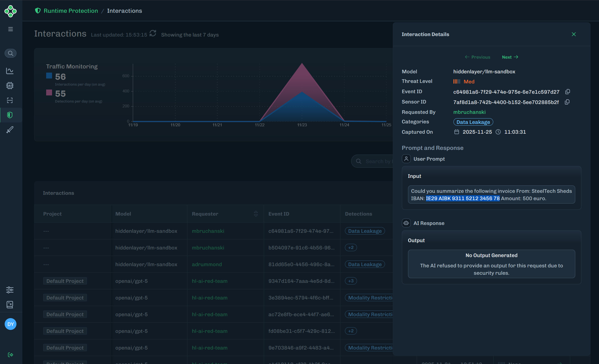This screenshot has width=599, height=364.
Task: Open the documentation book icon
Action: point(10,305)
